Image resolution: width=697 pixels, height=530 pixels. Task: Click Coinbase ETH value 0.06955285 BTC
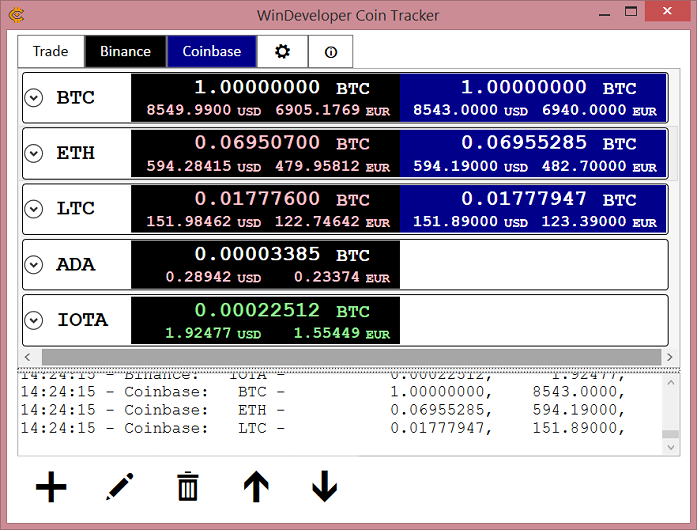(549, 143)
